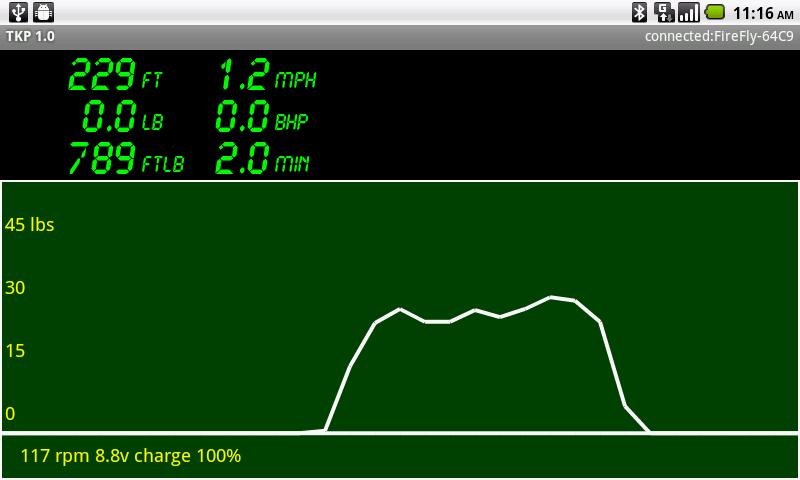Select the 789 FTLB work readout

pos(126,160)
